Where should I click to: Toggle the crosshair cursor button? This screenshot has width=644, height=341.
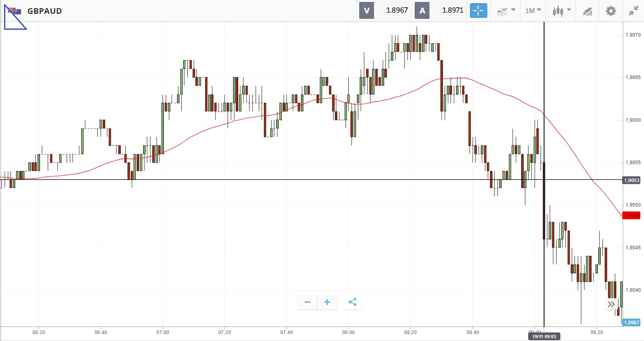click(478, 11)
